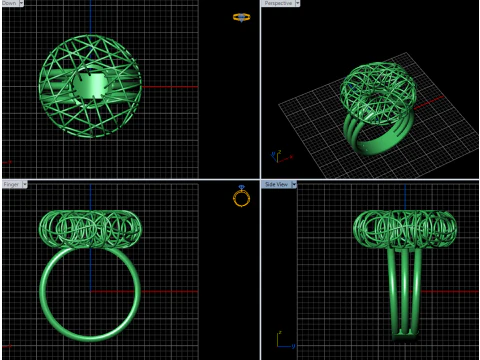Open the dropdown arrow beside the Down label
Screen dimensions: 480x360
(x=21, y=3)
